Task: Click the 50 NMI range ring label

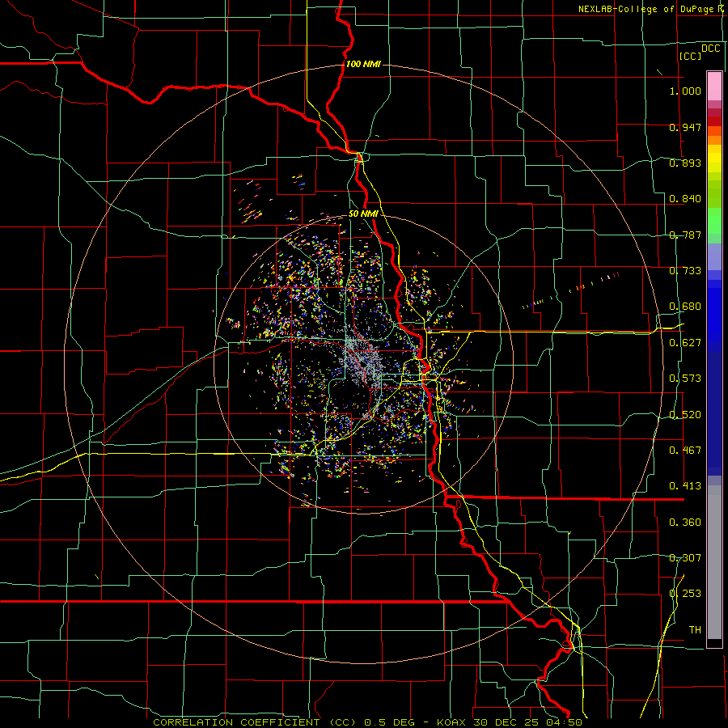Action: click(363, 214)
